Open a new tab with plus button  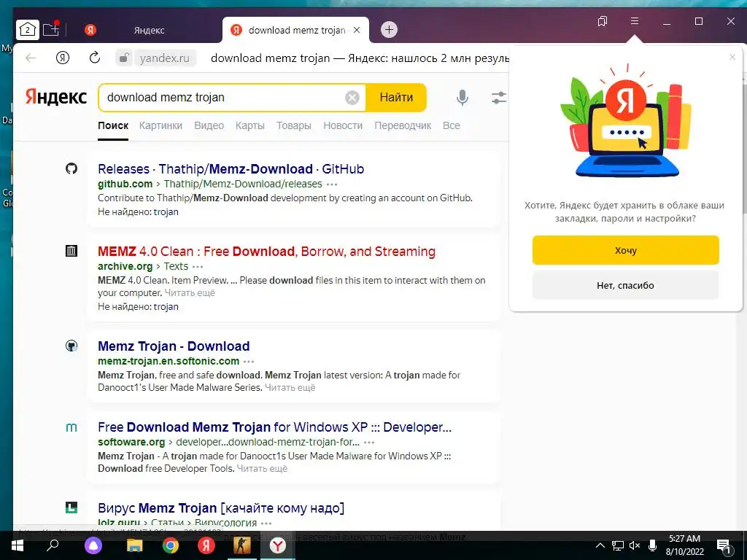point(389,29)
